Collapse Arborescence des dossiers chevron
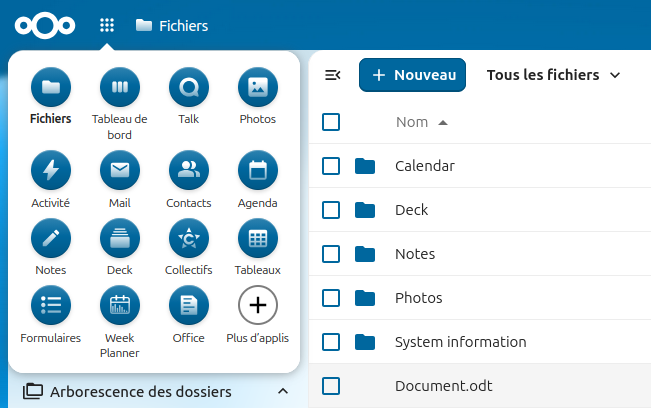Screen dimensions: 651x408 [x=283, y=391]
